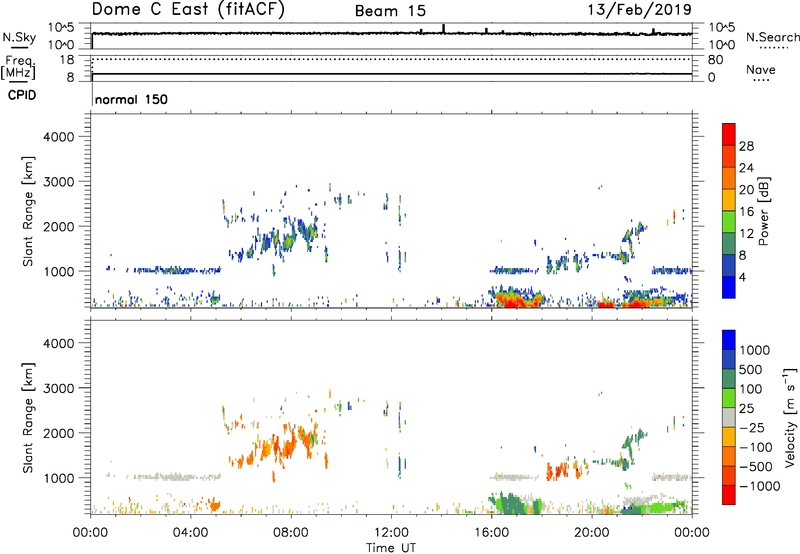
Task: Click the '10^0' tick on the N.Search axis
Action: [721, 45]
